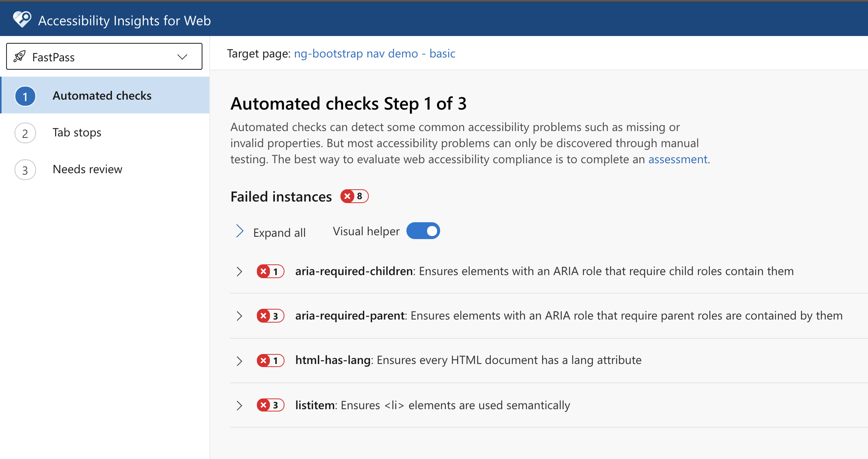Click the step 2 circle next to Tab stops
This screenshot has width=868, height=459.
pos(25,133)
